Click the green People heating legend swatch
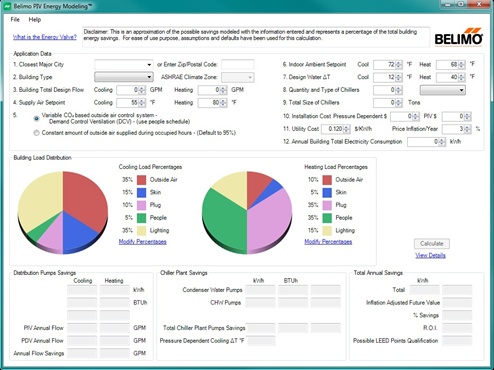The width and height of the screenshot is (494, 370). (x=327, y=218)
